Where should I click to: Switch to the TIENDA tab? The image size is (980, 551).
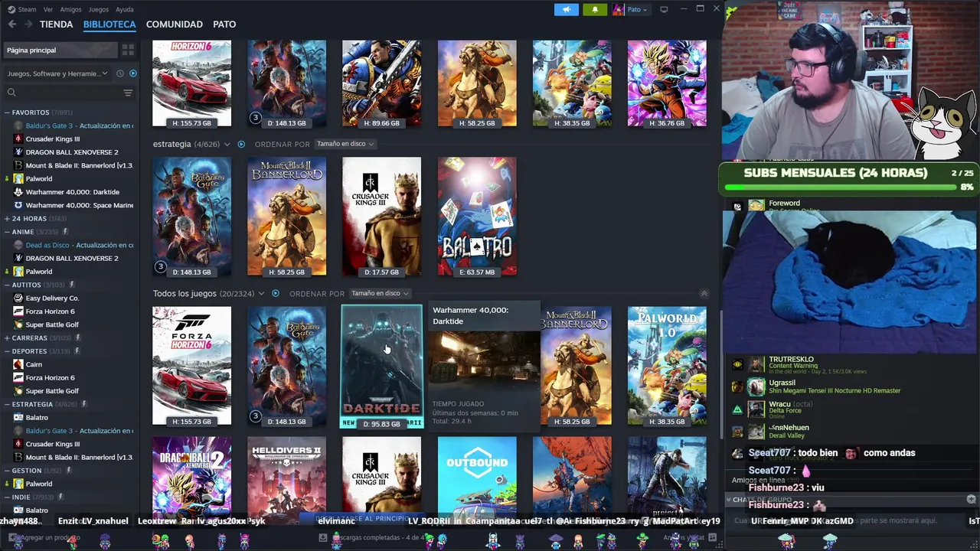click(x=57, y=24)
